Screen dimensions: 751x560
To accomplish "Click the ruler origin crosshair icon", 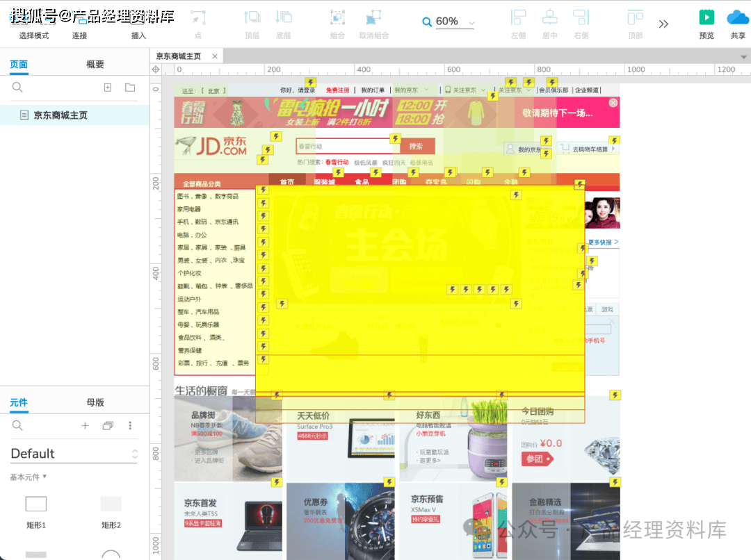I will coord(156,69).
